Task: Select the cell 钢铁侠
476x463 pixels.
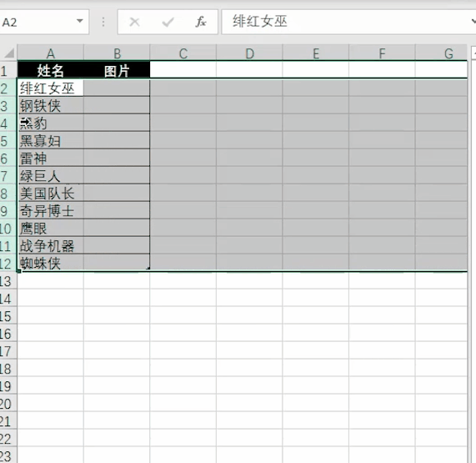Action: (x=50, y=106)
